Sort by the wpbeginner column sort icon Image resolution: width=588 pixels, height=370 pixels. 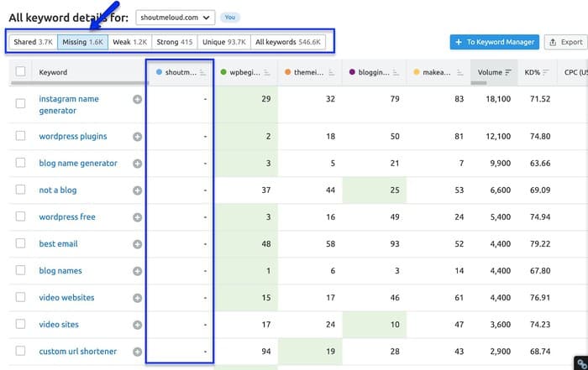click(267, 72)
